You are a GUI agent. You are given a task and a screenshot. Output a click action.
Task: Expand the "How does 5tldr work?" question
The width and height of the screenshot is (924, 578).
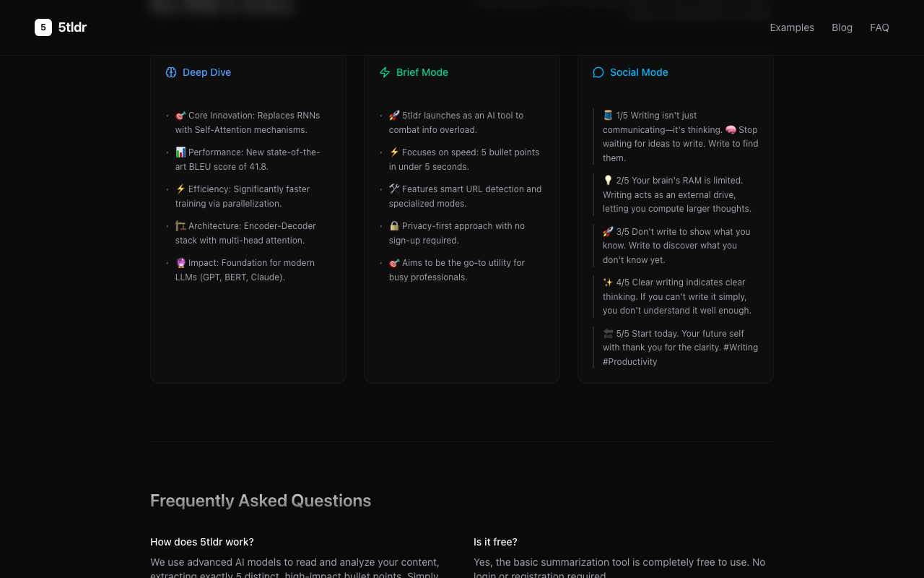tap(202, 542)
